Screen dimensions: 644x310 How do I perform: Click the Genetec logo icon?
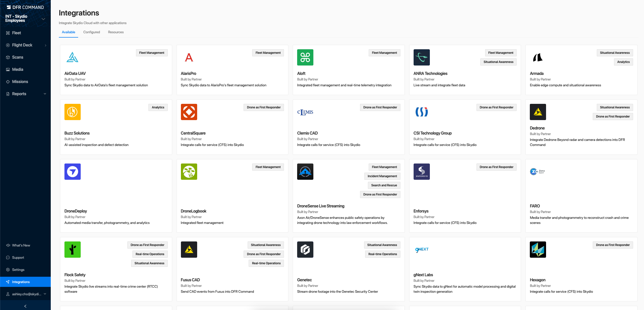click(x=305, y=250)
